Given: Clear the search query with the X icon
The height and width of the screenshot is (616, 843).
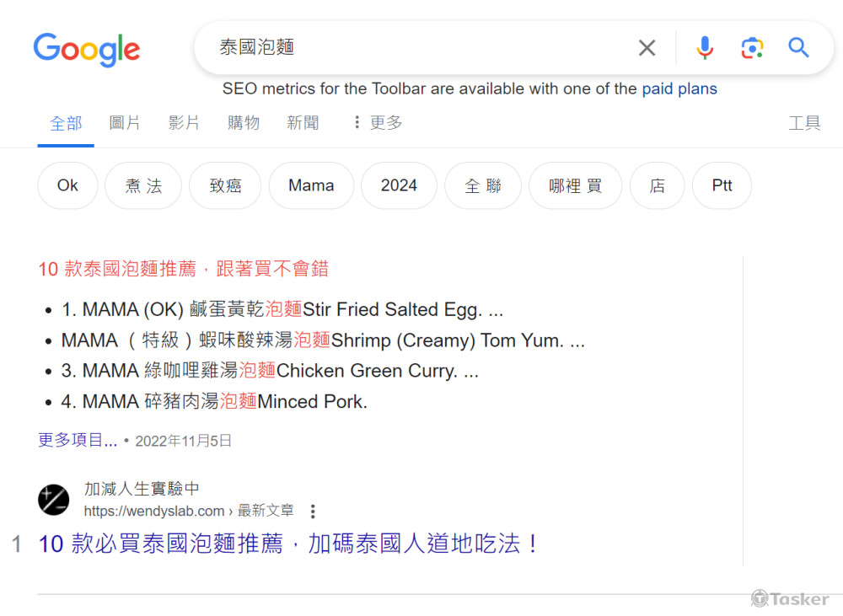Looking at the screenshot, I should pyautogui.click(x=647, y=48).
